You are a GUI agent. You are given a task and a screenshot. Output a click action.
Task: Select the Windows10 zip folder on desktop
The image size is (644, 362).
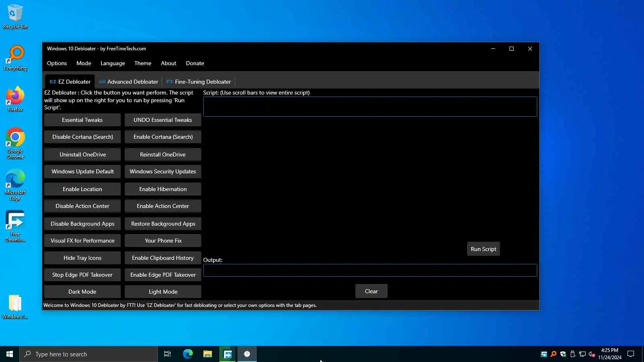click(x=15, y=307)
